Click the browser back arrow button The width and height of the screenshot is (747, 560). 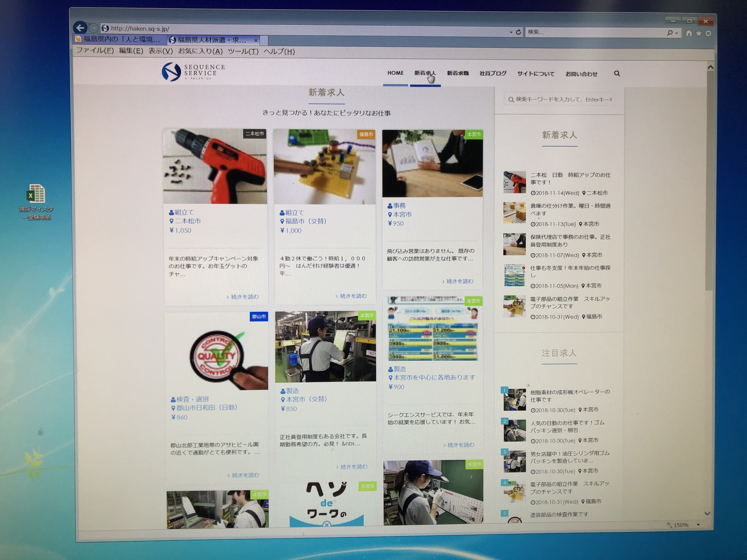coord(80,28)
